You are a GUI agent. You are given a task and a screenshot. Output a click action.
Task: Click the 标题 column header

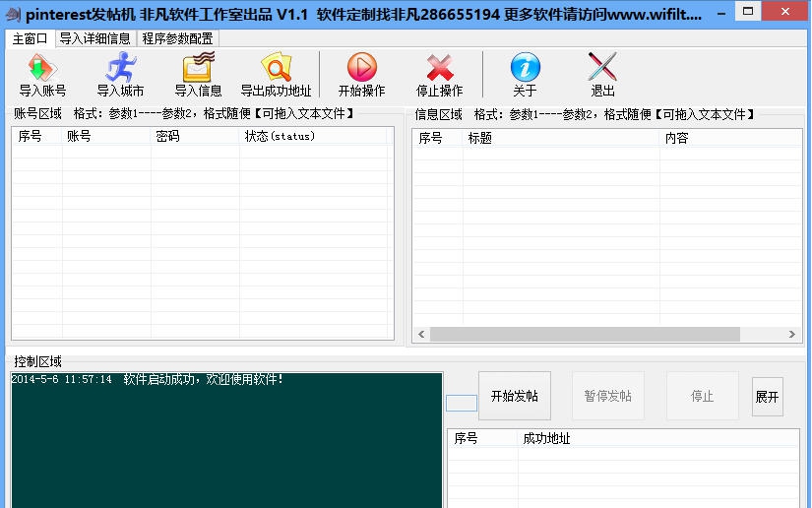561,138
